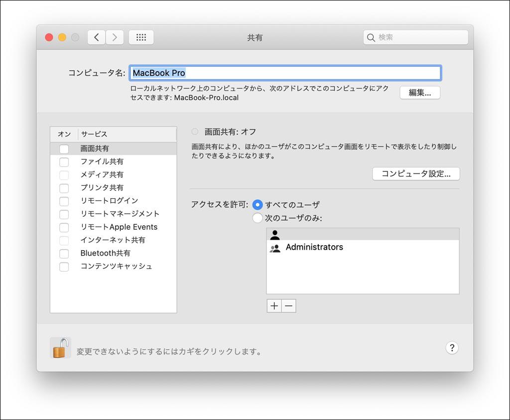The image size is (510, 420).
Task: Select インターネット共有 service row
Action: coord(114,240)
